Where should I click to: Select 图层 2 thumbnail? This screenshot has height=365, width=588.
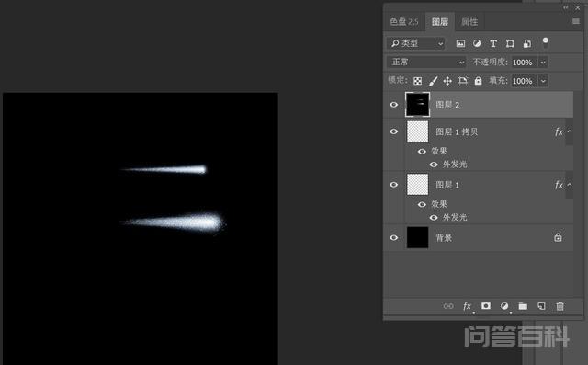click(417, 104)
